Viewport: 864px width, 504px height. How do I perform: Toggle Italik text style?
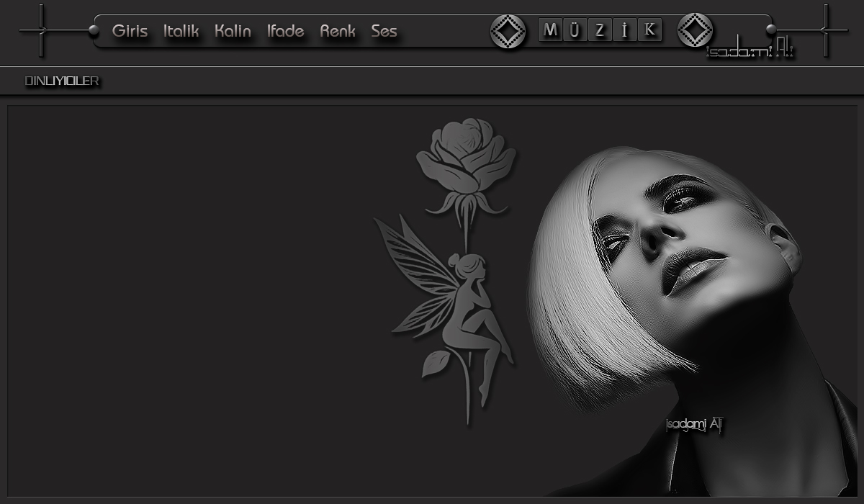pyautogui.click(x=181, y=31)
